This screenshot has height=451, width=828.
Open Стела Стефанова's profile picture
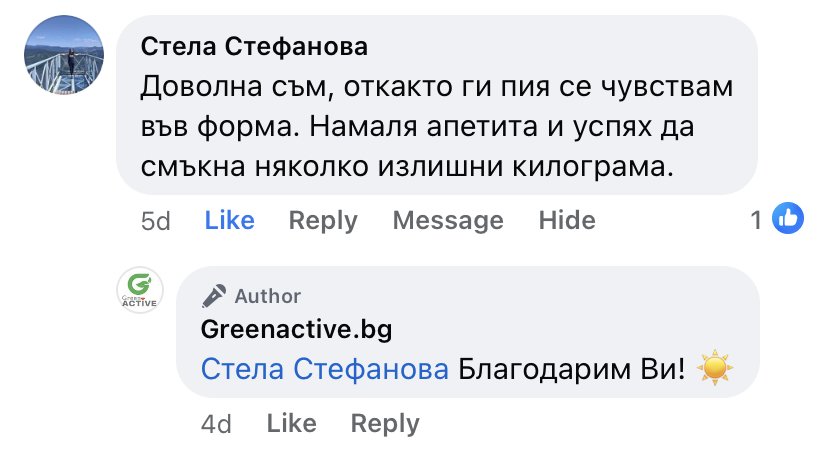[64, 55]
